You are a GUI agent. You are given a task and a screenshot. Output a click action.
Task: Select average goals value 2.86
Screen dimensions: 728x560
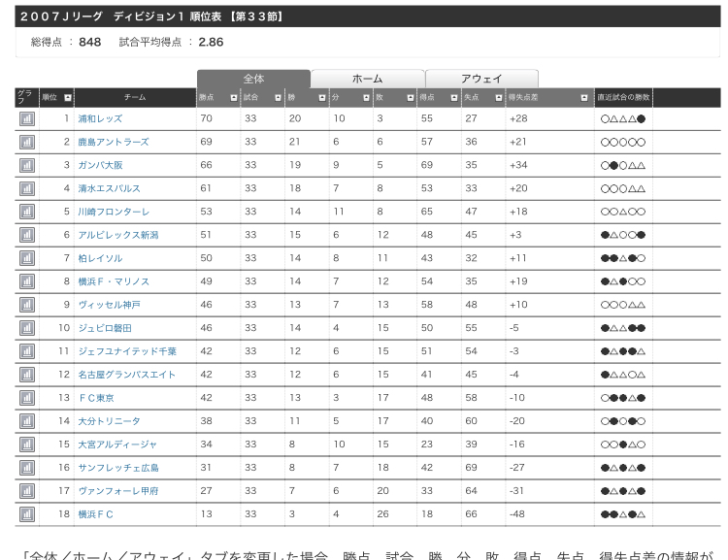point(211,43)
